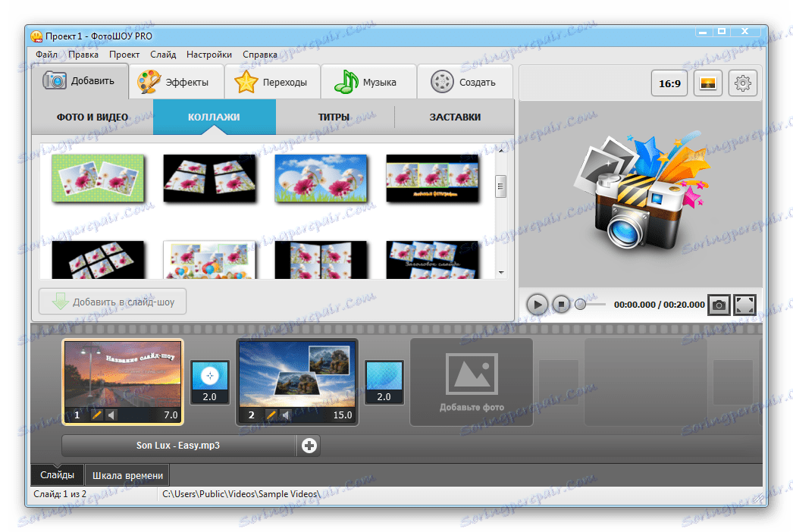This screenshot has height=532, width=793.
Task: Take a snapshot with camera icon
Action: click(719, 305)
